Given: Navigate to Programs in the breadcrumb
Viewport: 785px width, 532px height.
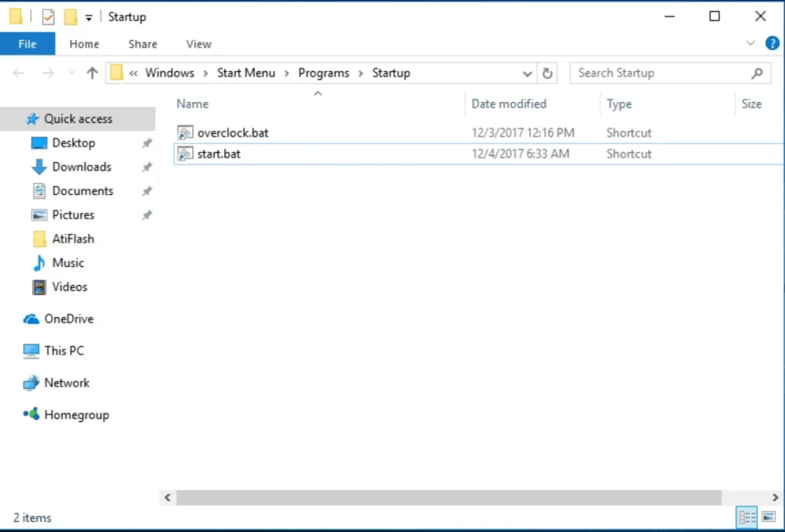Looking at the screenshot, I should (324, 73).
